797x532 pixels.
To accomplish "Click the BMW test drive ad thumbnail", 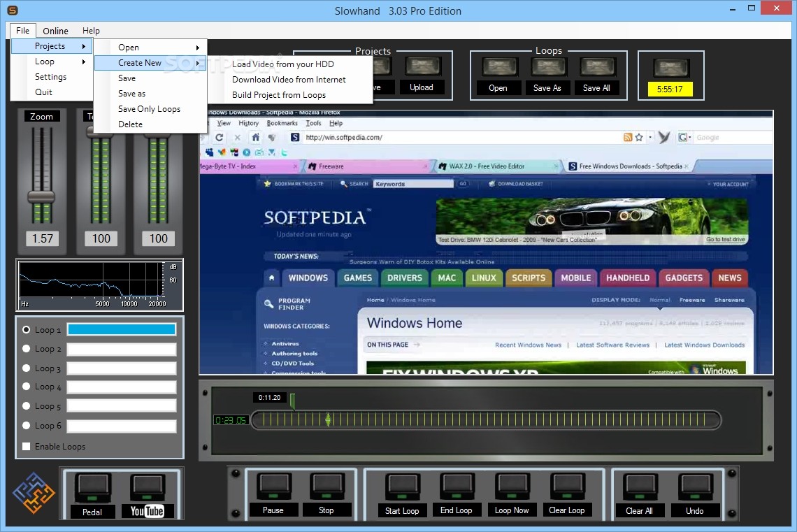I will pyautogui.click(x=591, y=221).
